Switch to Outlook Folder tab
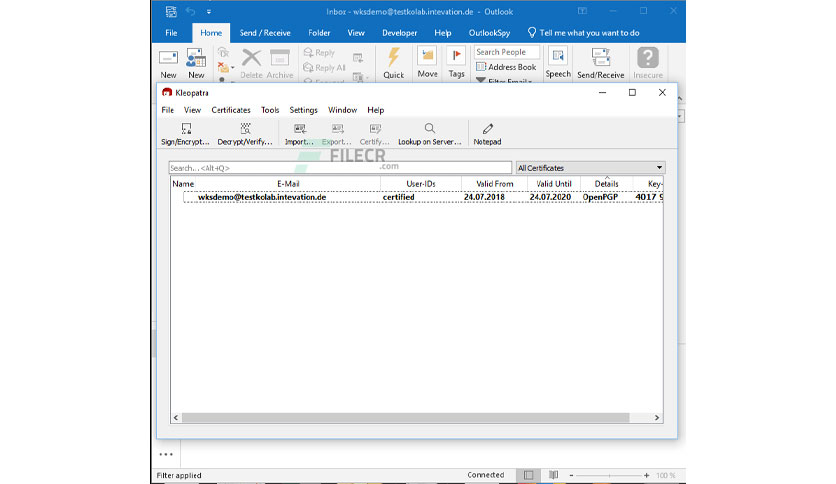The height and width of the screenshot is (484, 836). [319, 33]
